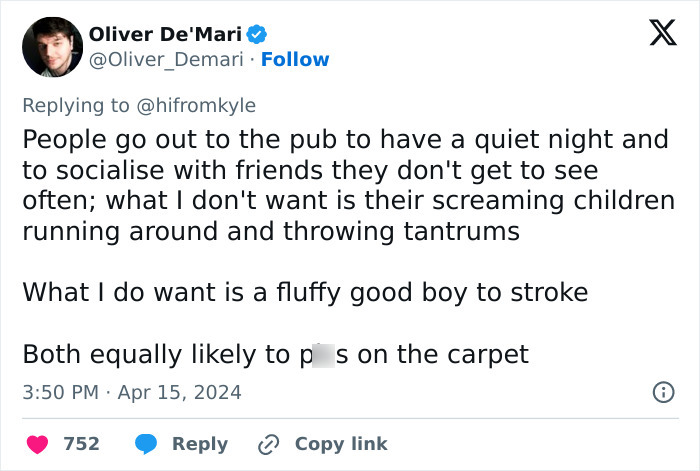700x471 pixels.
Task: Click the paragraph about screaming children
Action: pyautogui.click(x=348, y=185)
